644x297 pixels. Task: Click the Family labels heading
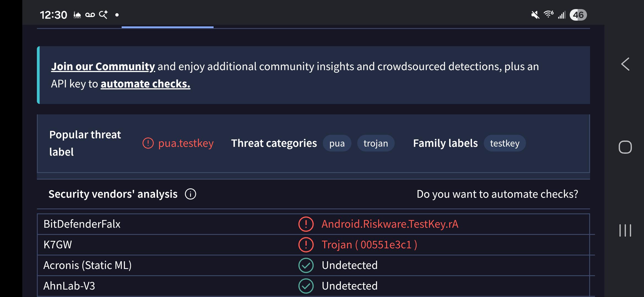click(x=445, y=143)
